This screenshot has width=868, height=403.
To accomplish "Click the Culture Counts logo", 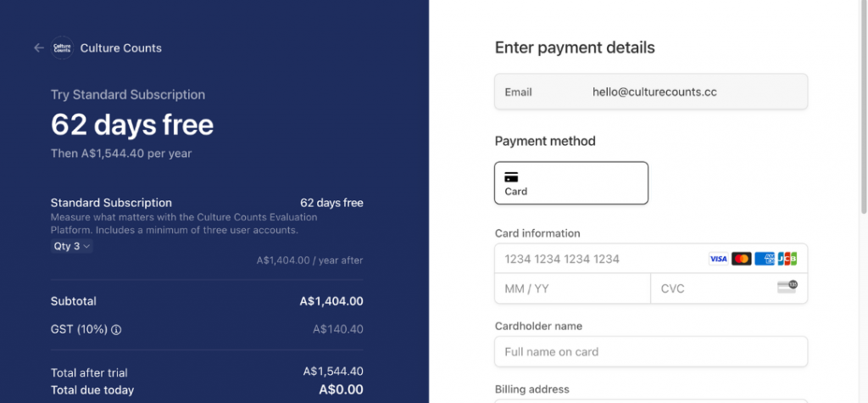I will (62, 48).
